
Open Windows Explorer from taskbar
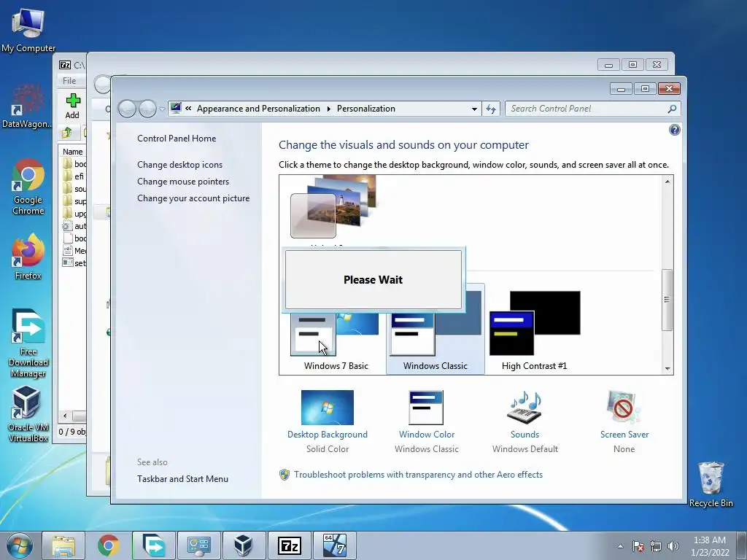[64, 545]
